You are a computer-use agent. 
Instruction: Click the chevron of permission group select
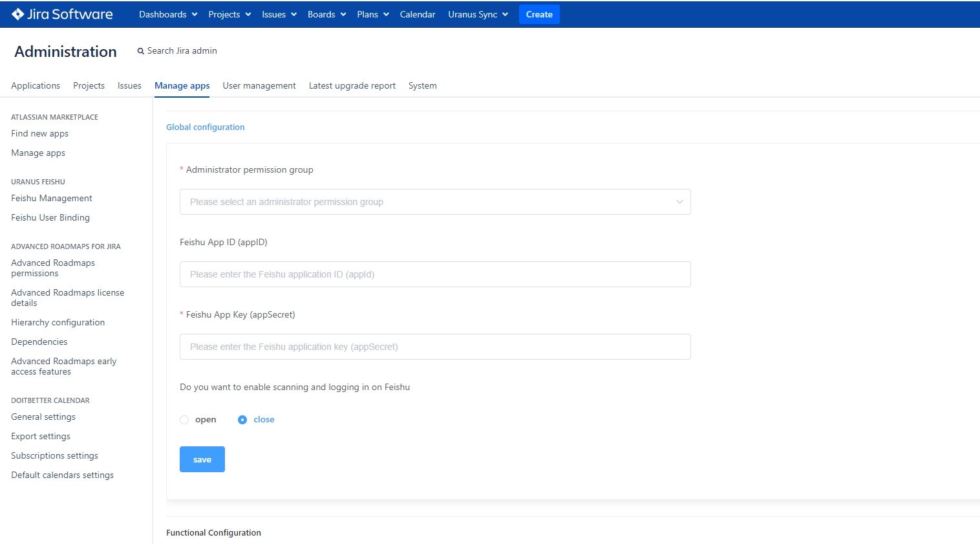679,202
